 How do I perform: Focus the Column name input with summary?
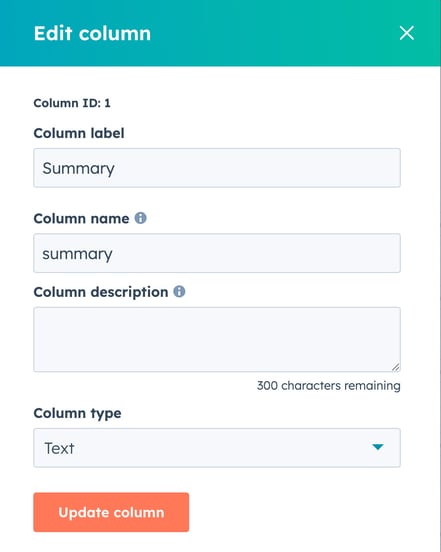point(217,253)
